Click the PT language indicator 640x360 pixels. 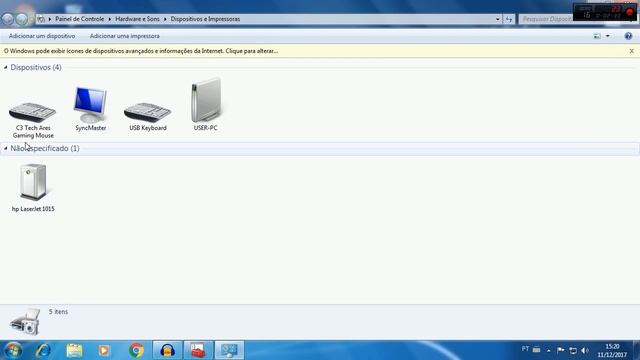pos(525,349)
